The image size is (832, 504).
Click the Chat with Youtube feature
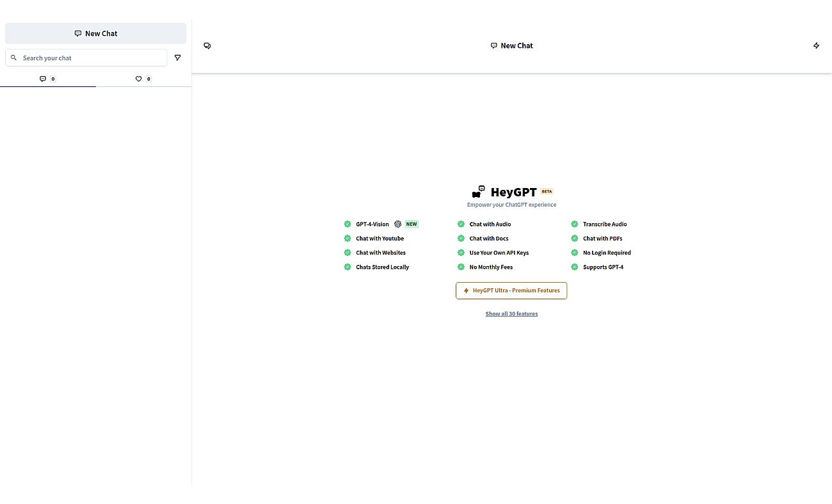[380, 239]
